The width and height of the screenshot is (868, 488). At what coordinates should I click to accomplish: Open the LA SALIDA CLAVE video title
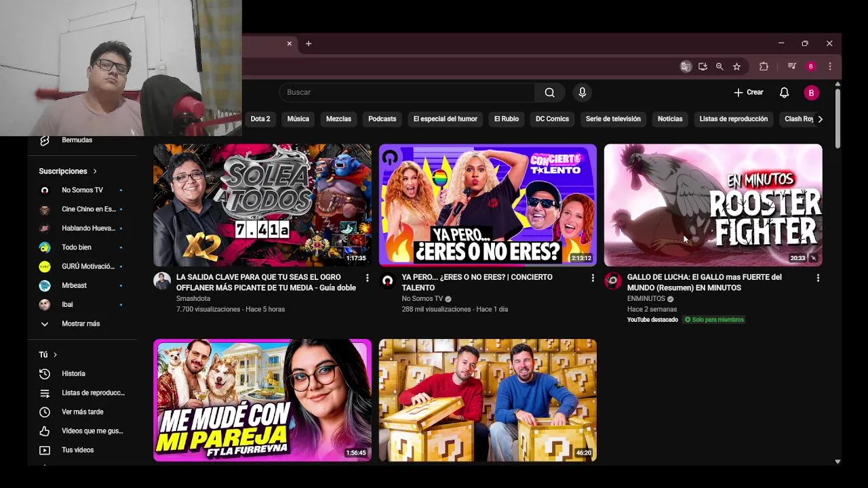click(266, 283)
